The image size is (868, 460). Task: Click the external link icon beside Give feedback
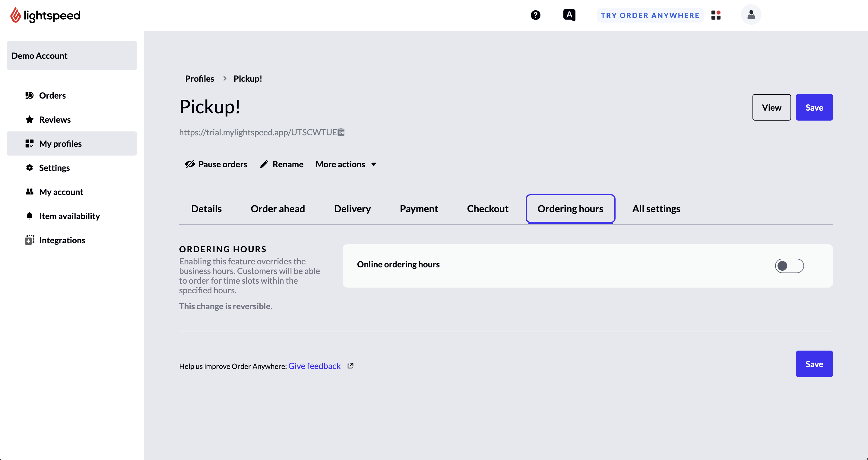click(x=350, y=366)
